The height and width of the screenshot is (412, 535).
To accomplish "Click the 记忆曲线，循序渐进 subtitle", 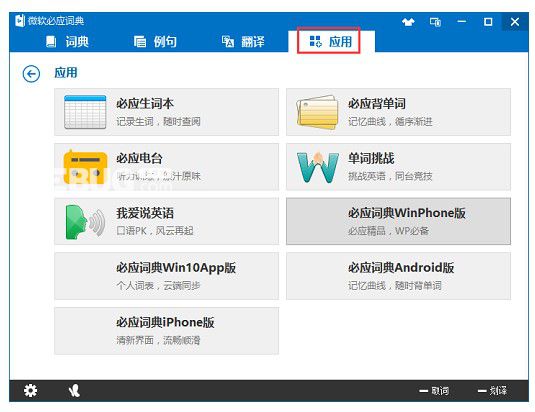I will click(x=390, y=122).
